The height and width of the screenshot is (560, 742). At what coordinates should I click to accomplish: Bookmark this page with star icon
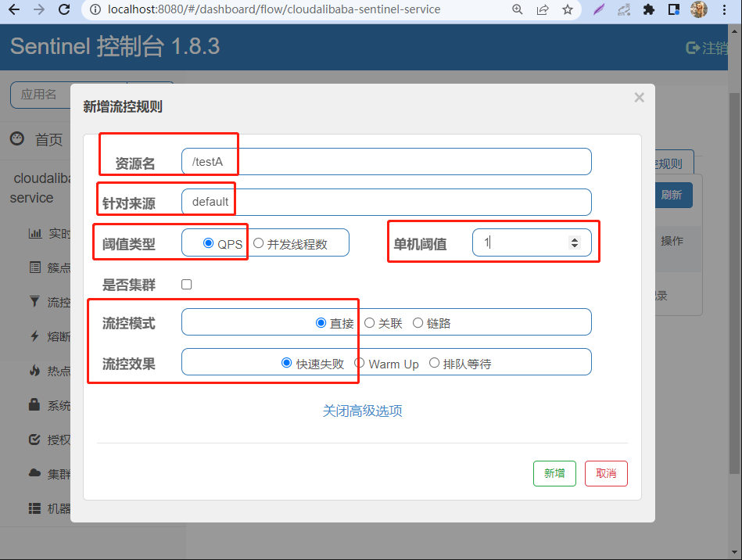coord(568,9)
